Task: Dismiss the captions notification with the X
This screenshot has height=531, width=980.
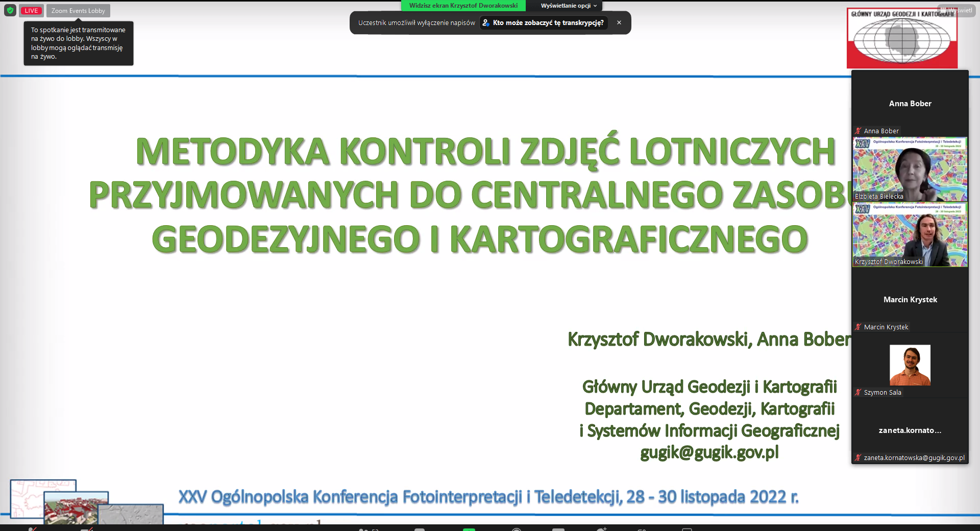Action: coord(619,22)
